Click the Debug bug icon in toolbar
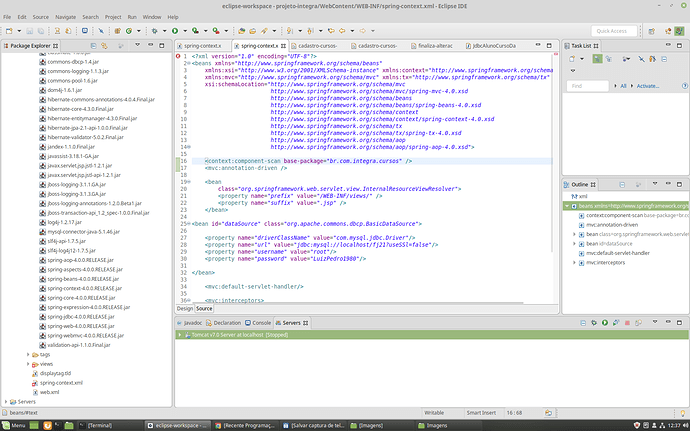The width and height of the screenshot is (690, 431). pyautogui.click(x=154, y=31)
